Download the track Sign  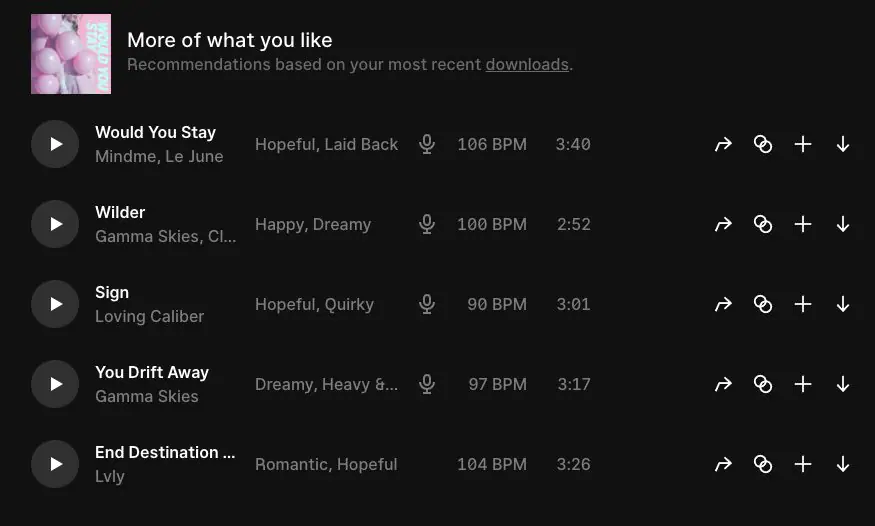tap(843, 304)
